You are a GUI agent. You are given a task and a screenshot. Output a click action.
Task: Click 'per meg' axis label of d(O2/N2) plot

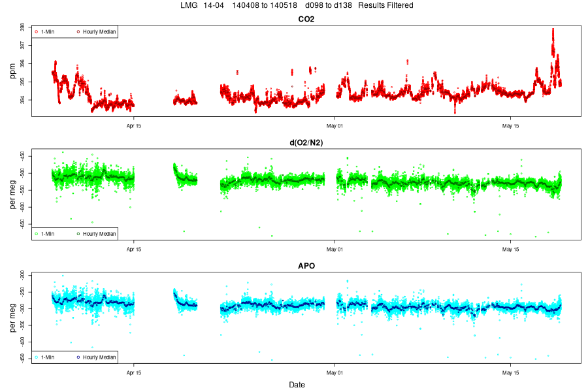point(13,194)
